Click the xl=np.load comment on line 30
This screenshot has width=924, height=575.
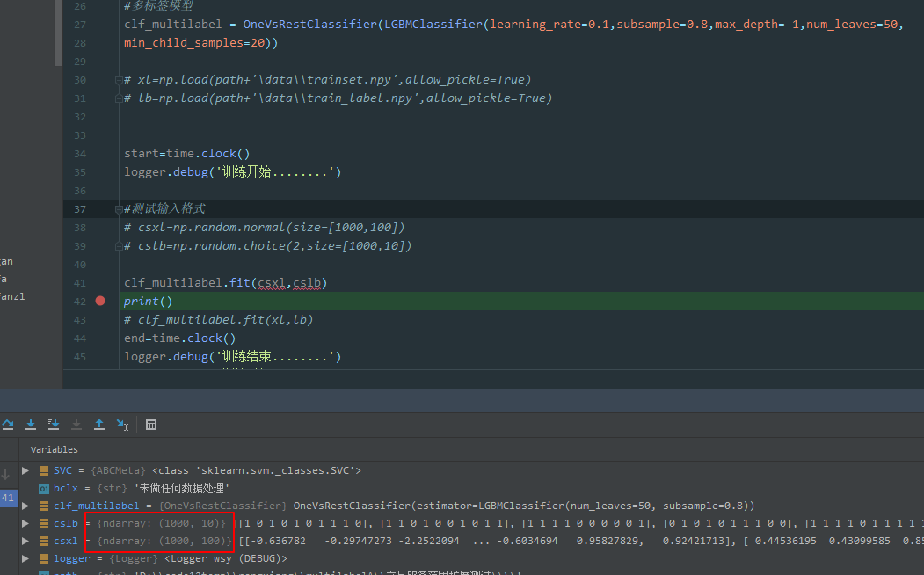click(328, 79)
